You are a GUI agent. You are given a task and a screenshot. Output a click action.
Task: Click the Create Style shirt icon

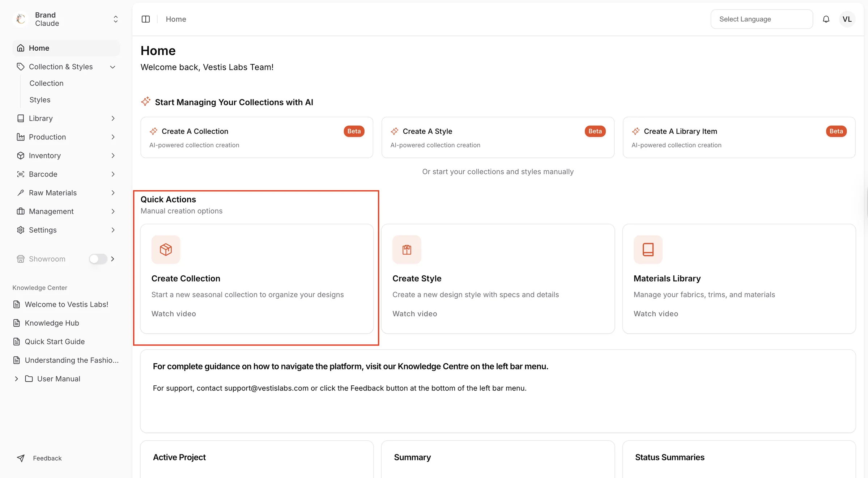click(407, 250)
